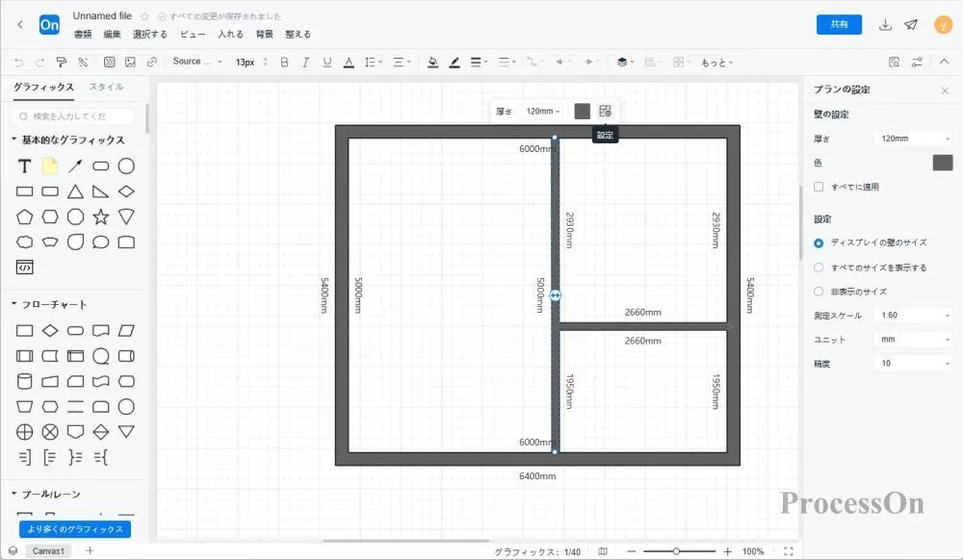Collapse the プール/レーン section

click(13, 494)
